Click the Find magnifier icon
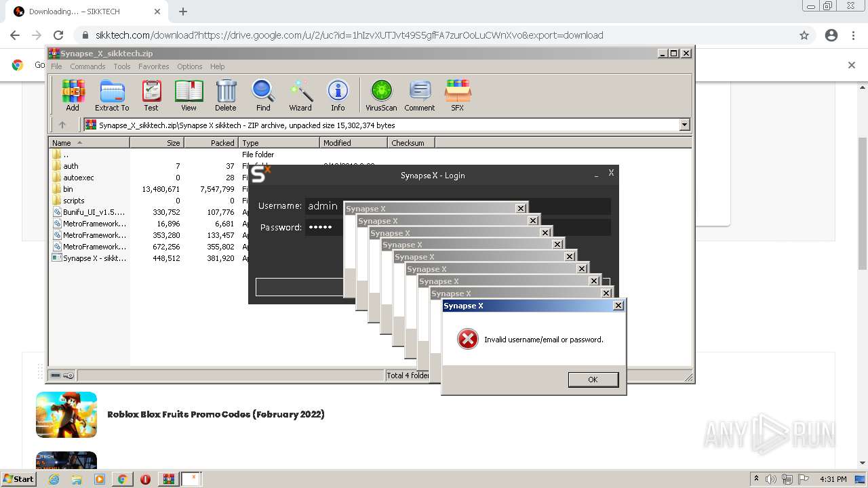The width and height of the screenshot is (868, 488). 263,95
